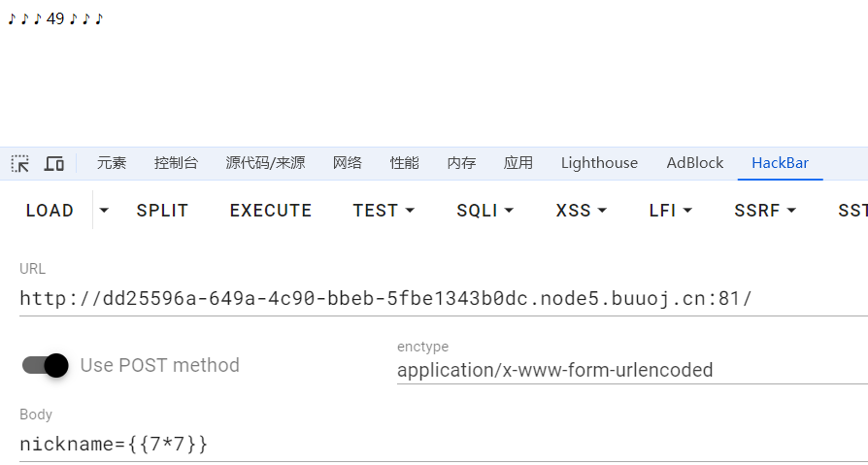Viewport: 868px width, 465px height.
Task: Open the 控制台 console tab
Action: coord(176,163)
